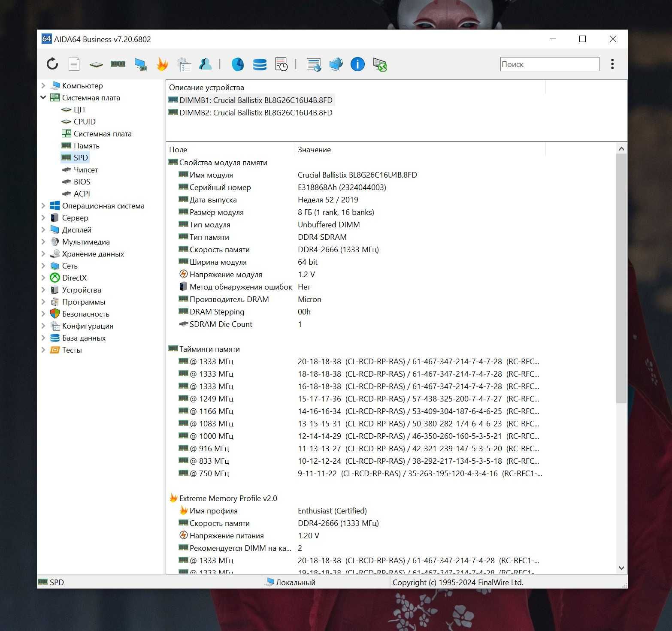
Task: Open the three-dot menu button
Action: pyautogui.click(x=612, y=64)
